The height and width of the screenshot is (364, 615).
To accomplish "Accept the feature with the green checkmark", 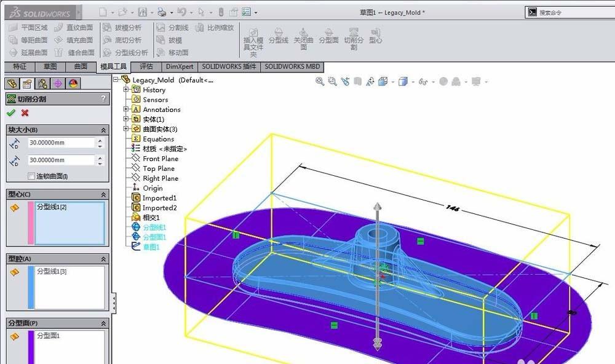I will 10,113.
